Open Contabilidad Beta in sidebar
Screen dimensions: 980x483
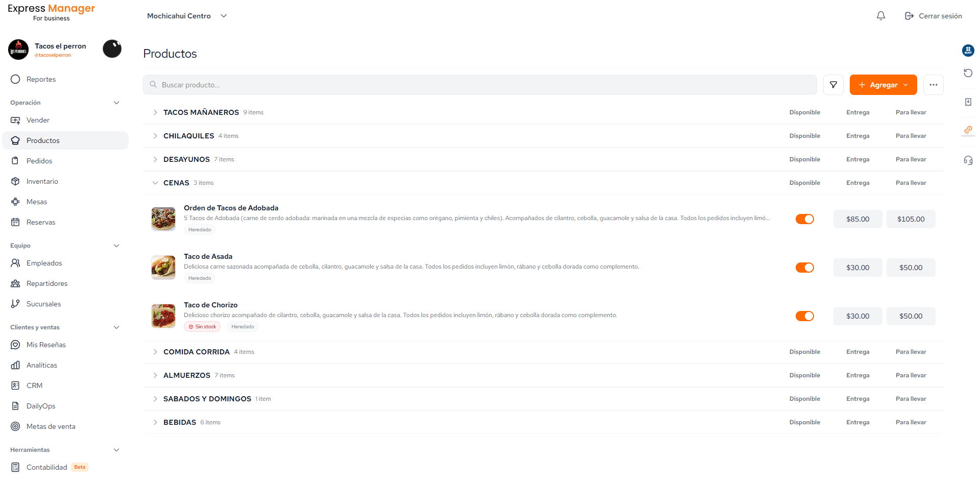pos(65,467)
